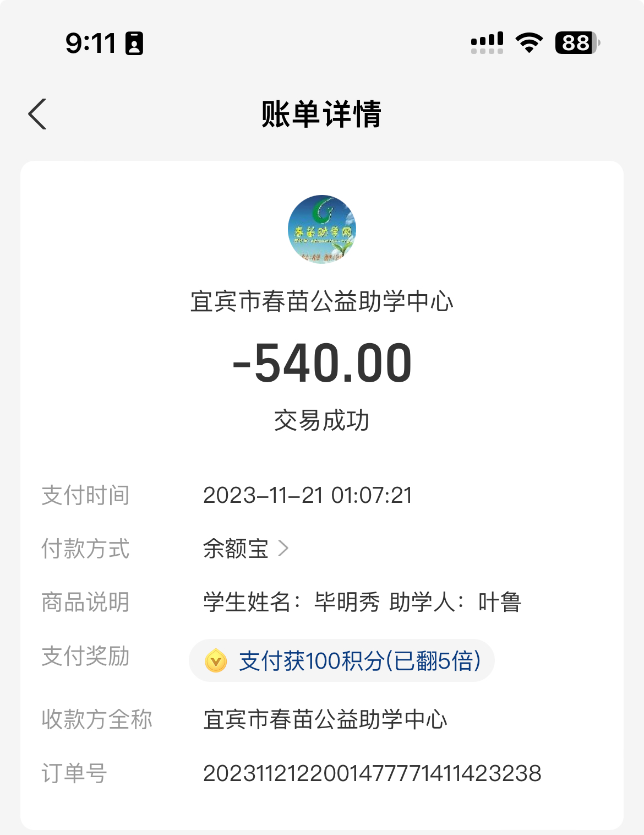The width and height of the screenshot is (644, 835).
Task: Tap the 账单详情 page title
Action: pos(321,114)
